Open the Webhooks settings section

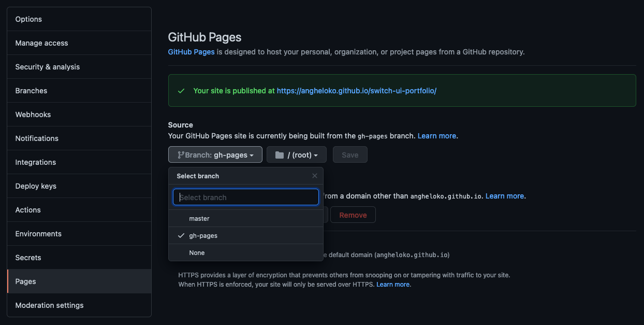click(33, 115)
